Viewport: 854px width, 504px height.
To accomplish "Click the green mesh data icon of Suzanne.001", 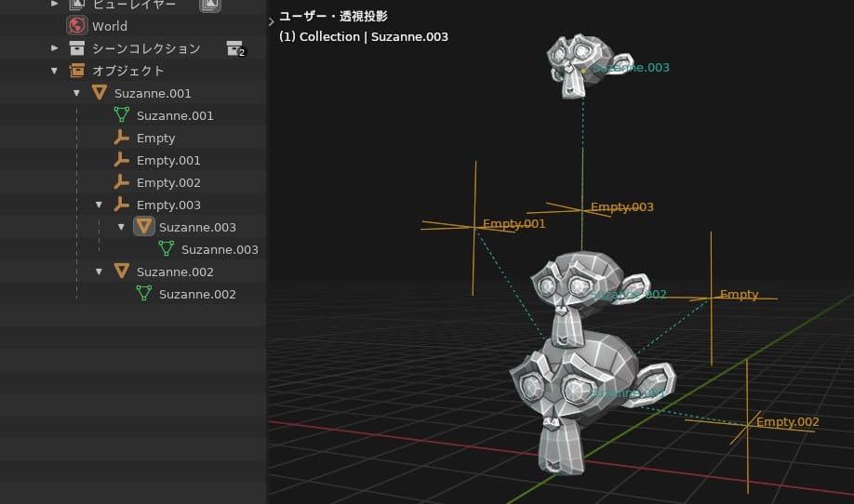I will click(x=122, y=115).
